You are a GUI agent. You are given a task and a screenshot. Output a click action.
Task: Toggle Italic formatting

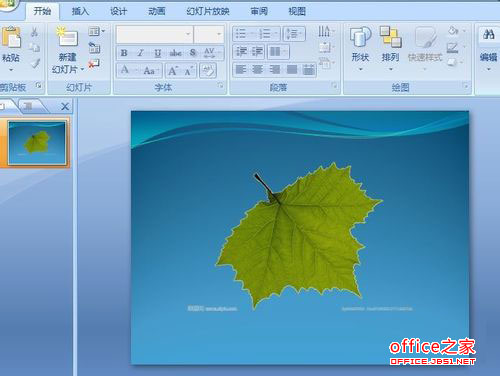pyautogui.click(x=141, y=53)
